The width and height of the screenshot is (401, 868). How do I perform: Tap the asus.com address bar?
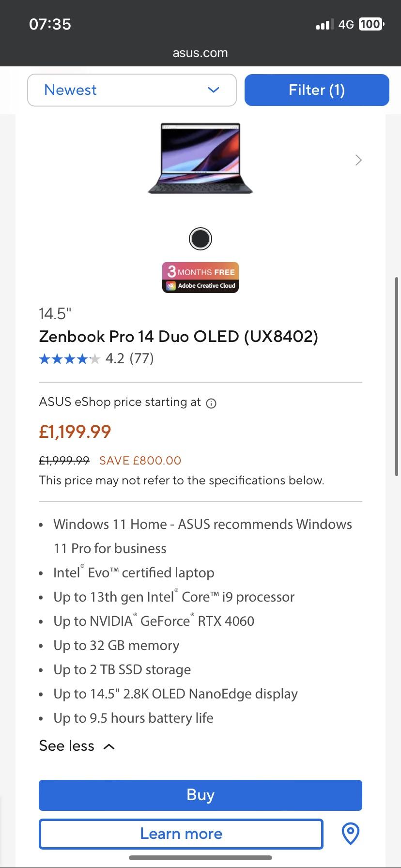[x=200, y=53]
